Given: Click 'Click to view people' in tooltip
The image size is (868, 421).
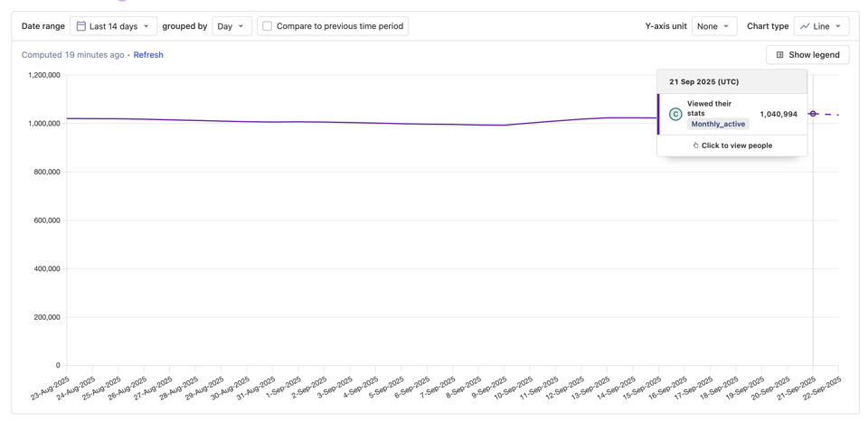Looking at the screenshot, I should (736, 145).
